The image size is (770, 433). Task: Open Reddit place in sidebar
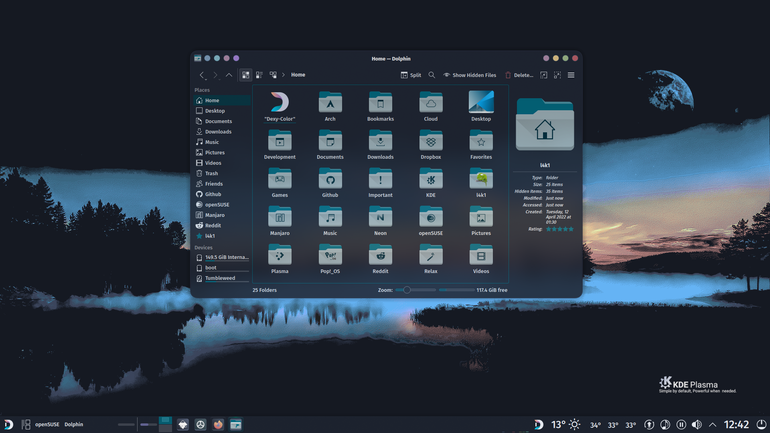coord(222,225)
